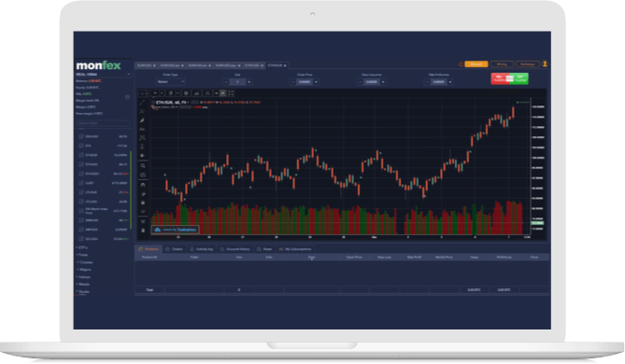Click the power icon in account panel

coord(127,97)
